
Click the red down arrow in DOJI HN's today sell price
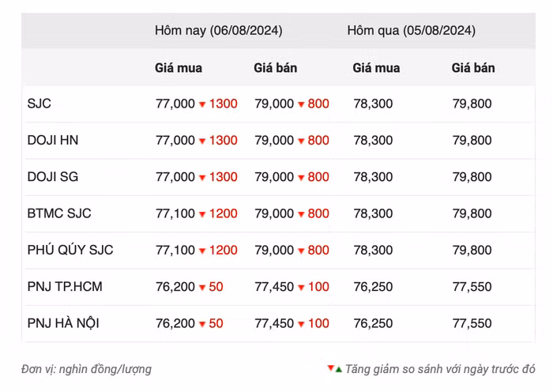click(301, 141)
